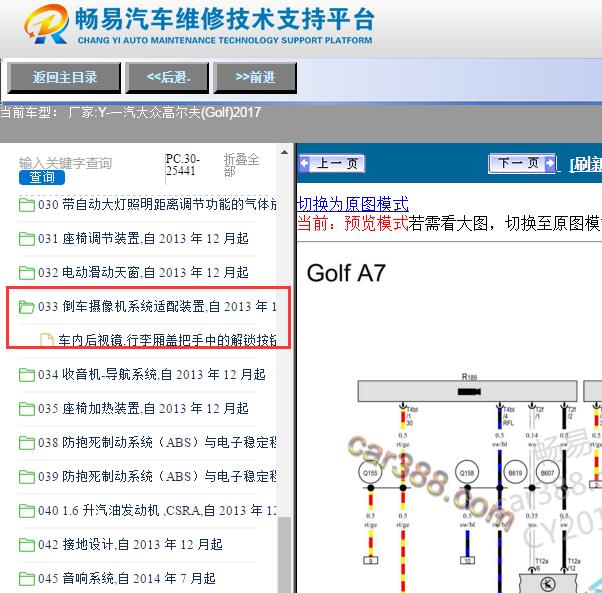
Task: Expand 045 音响系统 entry
Action: (x=127, y=578)
